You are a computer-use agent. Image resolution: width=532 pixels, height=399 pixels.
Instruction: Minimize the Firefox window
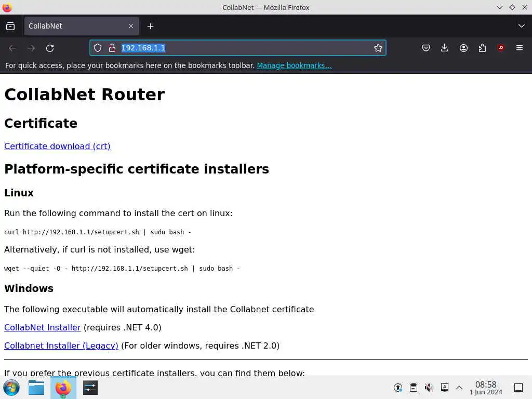499,7
